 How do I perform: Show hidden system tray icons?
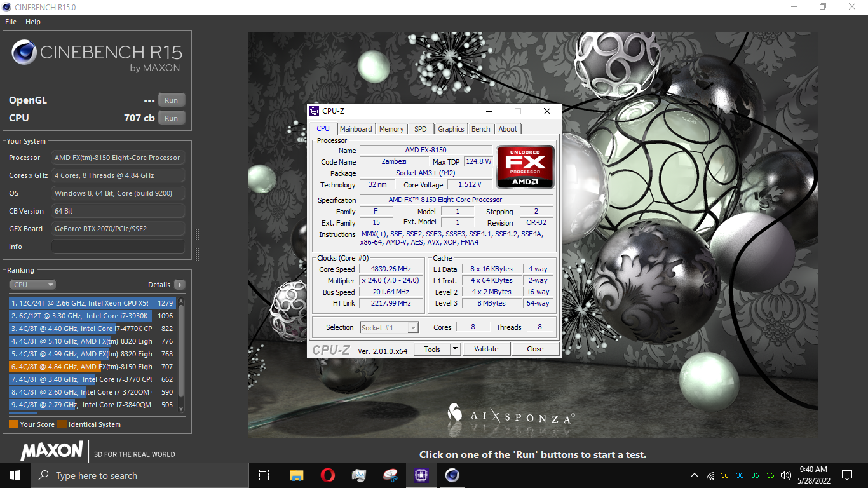tap(695, 475)
